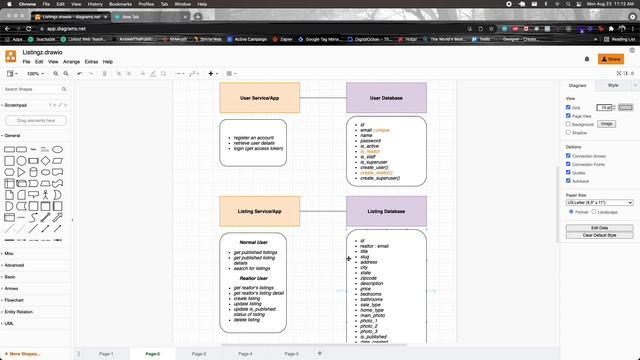Expand the Entity Relation shapes section
The width and height of the screenshot is (640, 360).
[x=18, y=312]
